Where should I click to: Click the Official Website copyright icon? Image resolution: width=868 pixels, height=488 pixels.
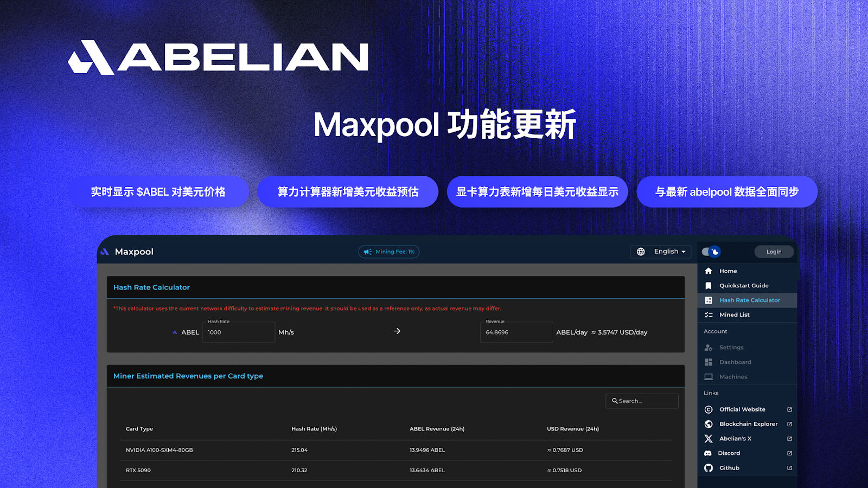click(x=709, y=409)
